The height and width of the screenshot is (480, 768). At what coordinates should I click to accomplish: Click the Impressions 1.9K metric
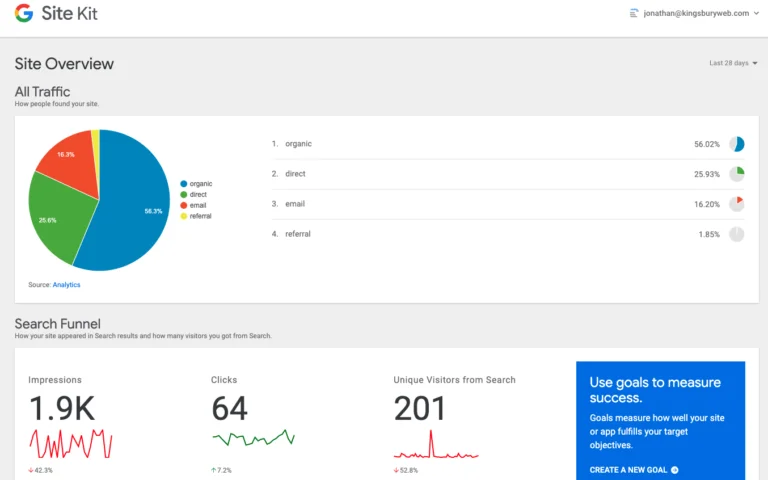click(x=62, y=408)
